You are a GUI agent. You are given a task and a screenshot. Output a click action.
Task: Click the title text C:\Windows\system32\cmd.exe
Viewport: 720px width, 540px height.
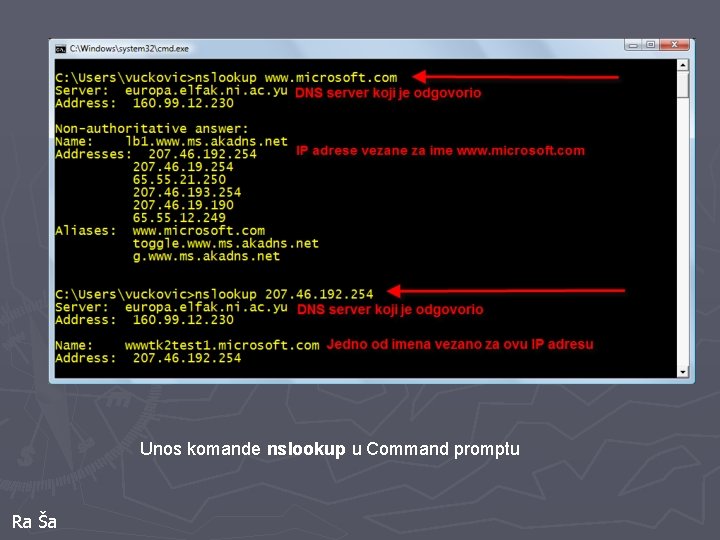tap(129, 49)
